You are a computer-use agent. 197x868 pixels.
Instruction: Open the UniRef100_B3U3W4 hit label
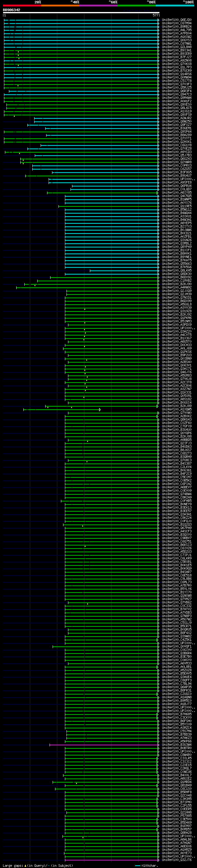coord(177,744)
